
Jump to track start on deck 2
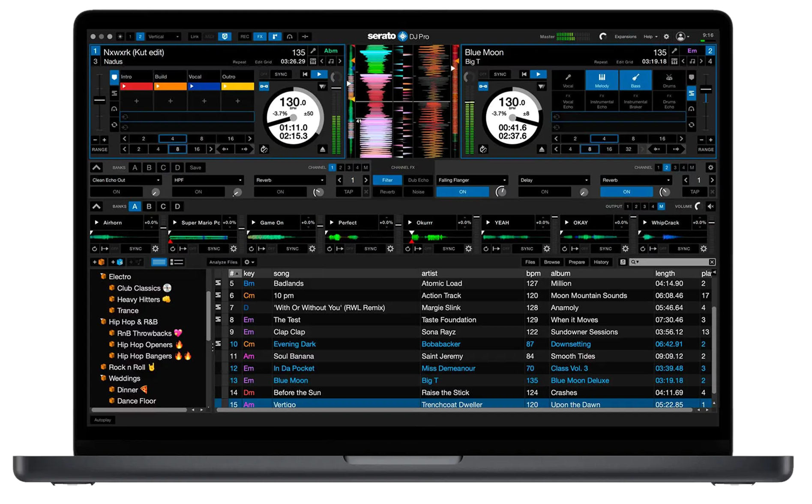pyautogui.click(x=524, y=74)
